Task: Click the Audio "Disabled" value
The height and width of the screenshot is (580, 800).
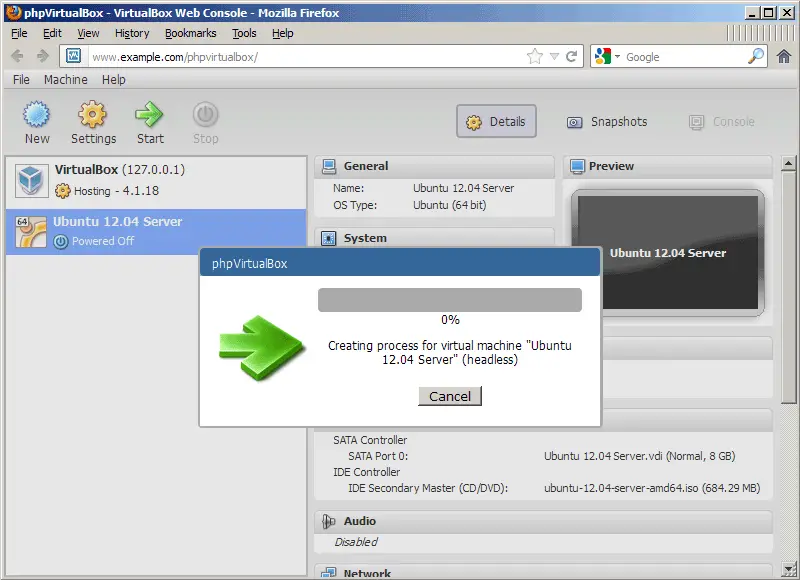Action: 356,542
